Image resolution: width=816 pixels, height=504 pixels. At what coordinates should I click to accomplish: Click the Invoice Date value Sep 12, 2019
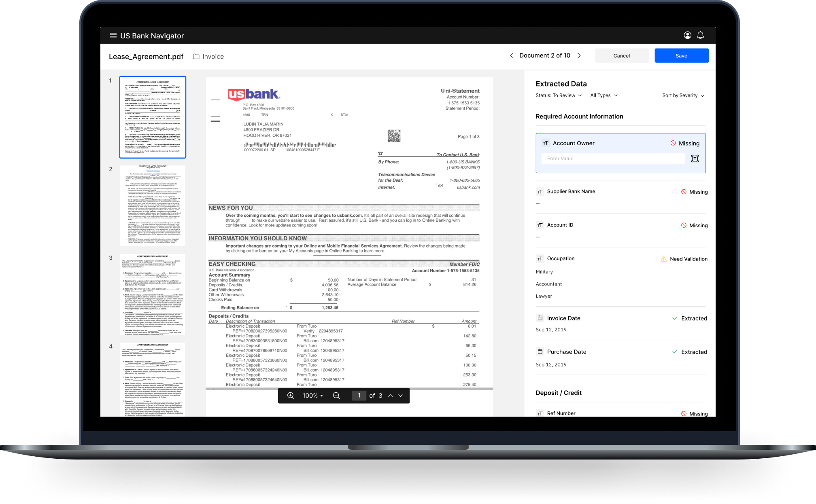coord(551,330)
